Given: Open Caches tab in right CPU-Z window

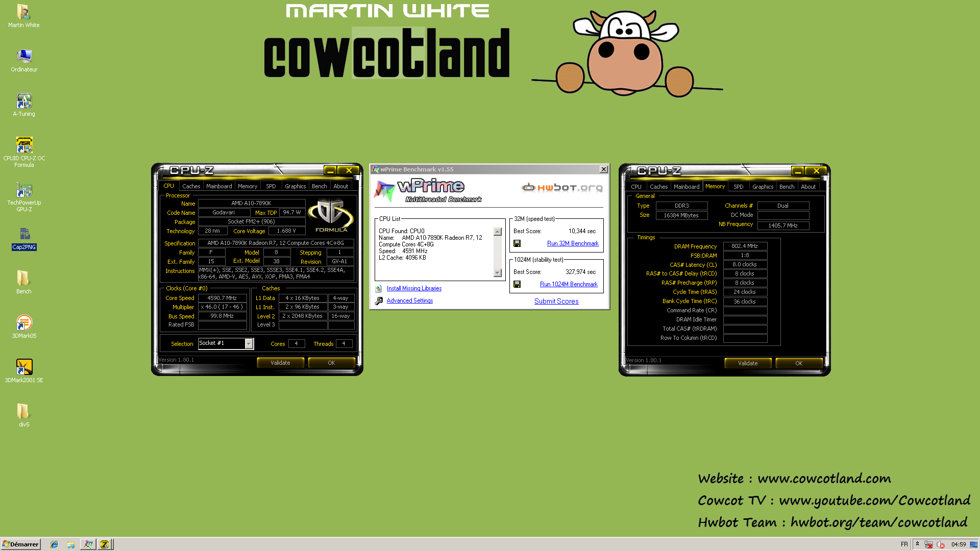Looking at the screenshot, I should 658,187.
